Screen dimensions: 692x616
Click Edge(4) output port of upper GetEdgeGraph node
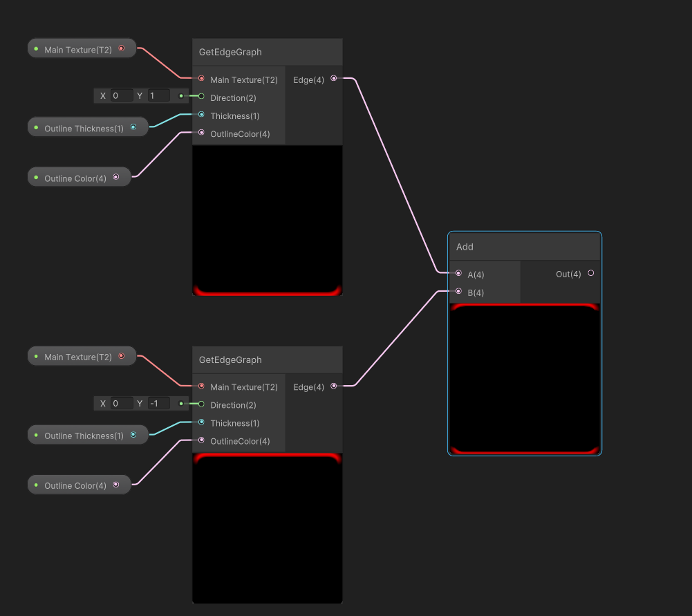(x=334, y=79)
